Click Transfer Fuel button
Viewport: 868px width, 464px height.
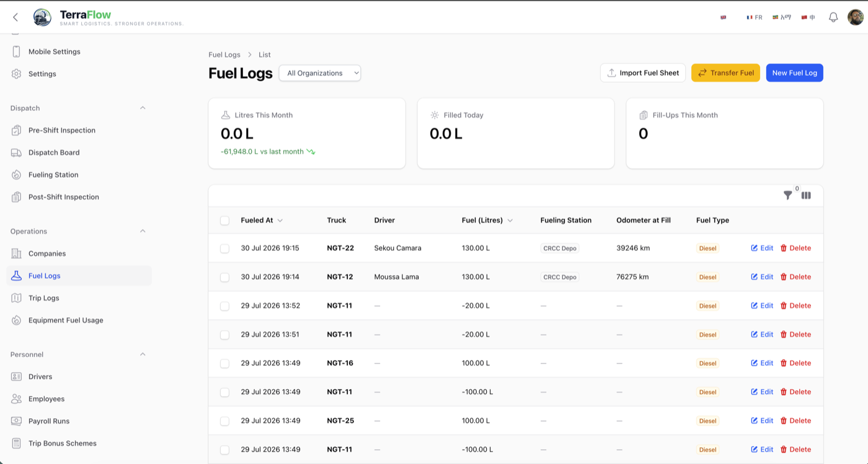pos(725,72)
